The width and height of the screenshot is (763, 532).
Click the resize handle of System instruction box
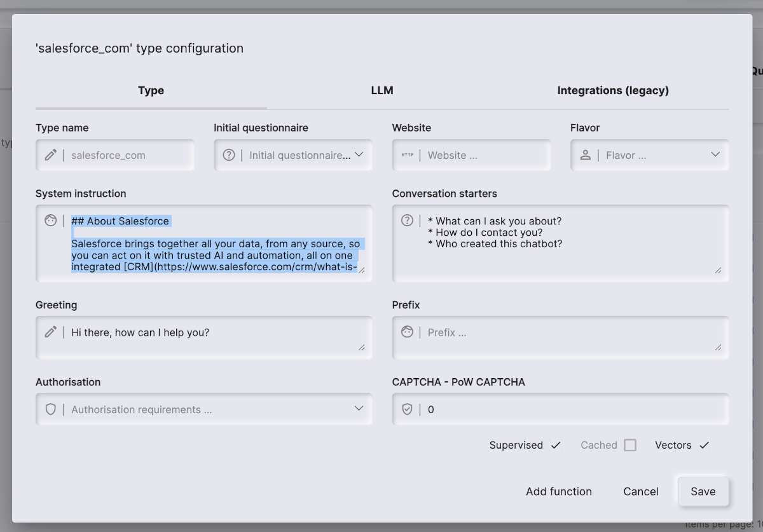click(362, 270)
